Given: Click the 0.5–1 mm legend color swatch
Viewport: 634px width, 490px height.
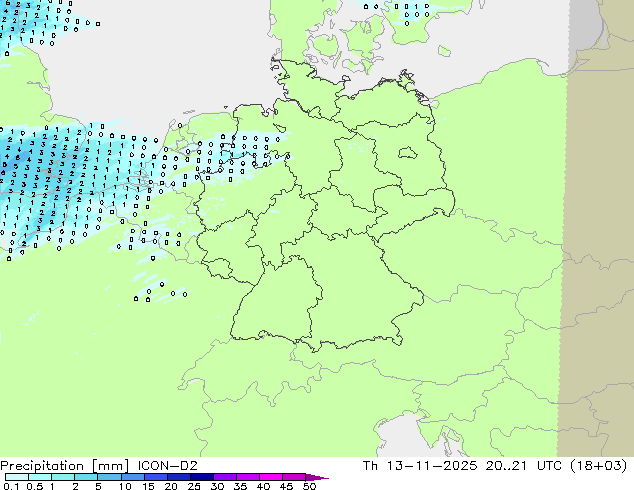Looking at the screenshot, I should point(40,477).
